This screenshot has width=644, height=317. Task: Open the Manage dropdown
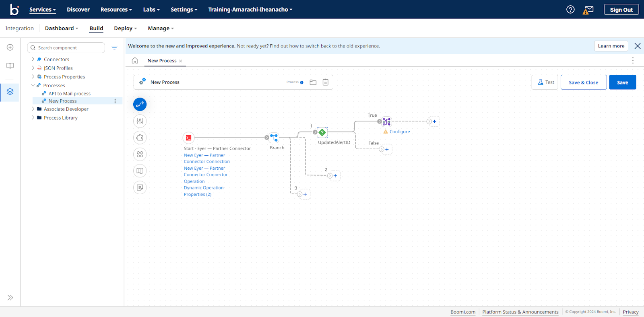(x=161, y=28)
